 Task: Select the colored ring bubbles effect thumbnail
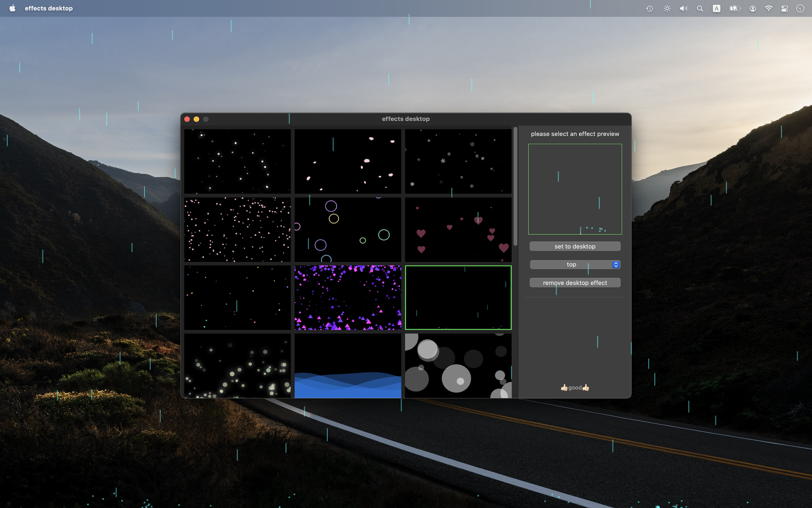tap(348, 229)
